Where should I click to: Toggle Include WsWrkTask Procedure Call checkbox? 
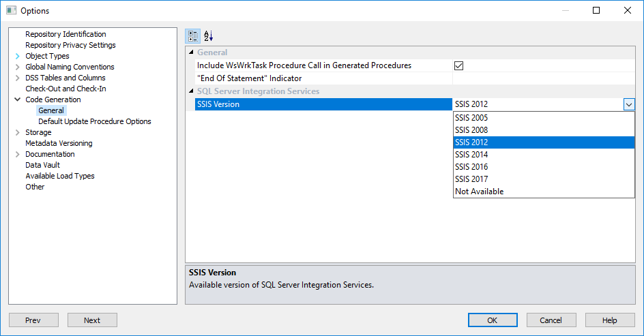459,65
